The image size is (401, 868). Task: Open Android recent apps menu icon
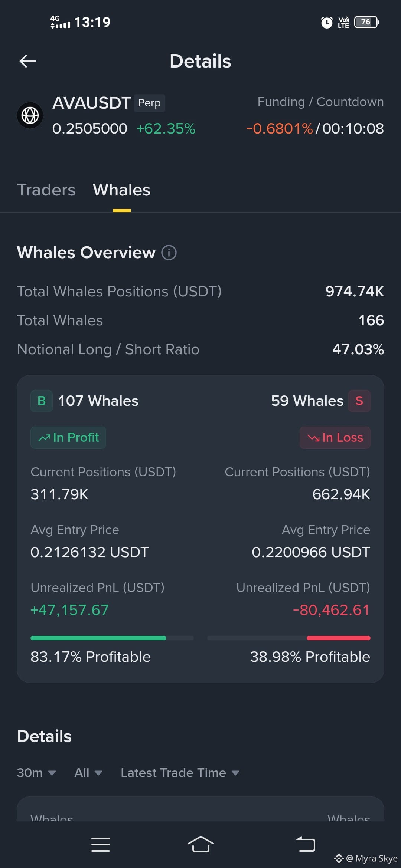[101, 845]
